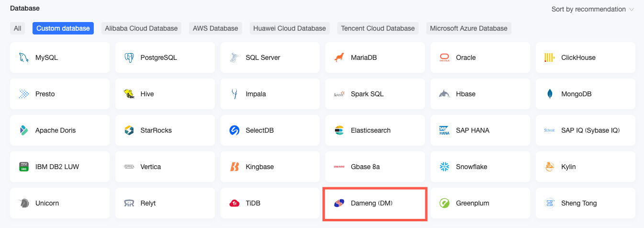Viewport: 644px width, 228px height.
Task: Click the MongoDB leaf icon
Action: point(550,94)
